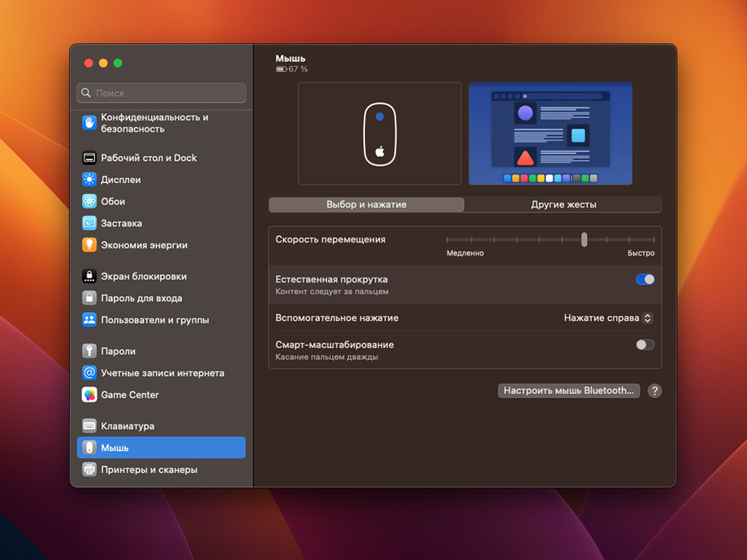This screenshot has width=747, height=560.
Task: Click the Game Center colorful icon
Action: (90, 395)
